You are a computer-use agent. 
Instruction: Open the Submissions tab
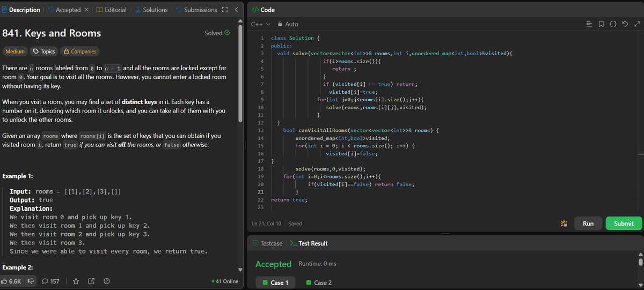[196, 10]
